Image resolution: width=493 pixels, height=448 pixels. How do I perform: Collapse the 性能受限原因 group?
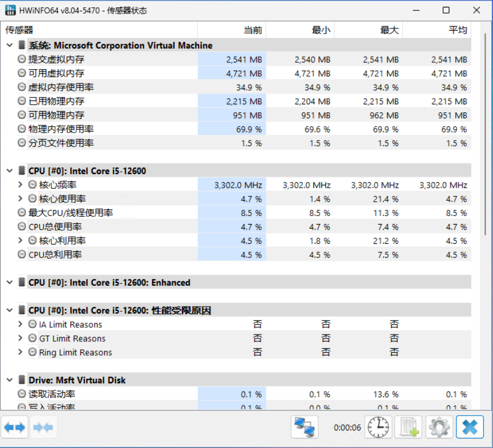[10, 310]
